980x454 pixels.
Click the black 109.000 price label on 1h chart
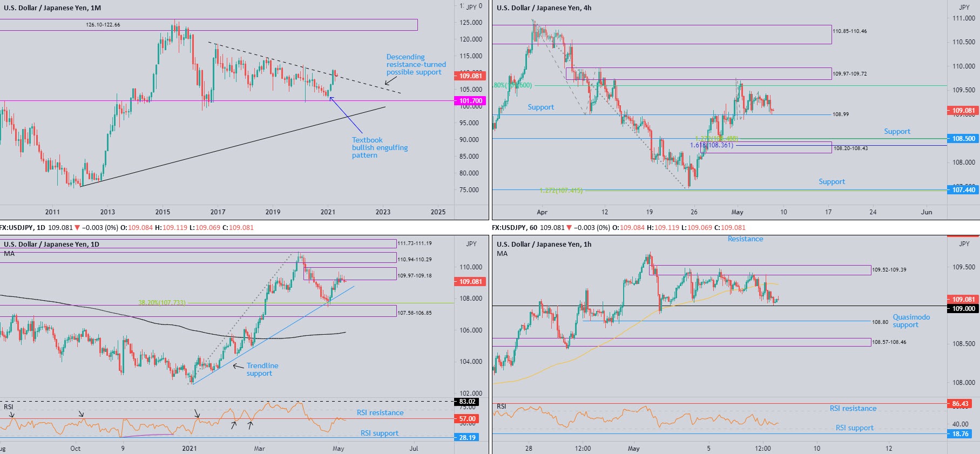[x=963, y=309]
